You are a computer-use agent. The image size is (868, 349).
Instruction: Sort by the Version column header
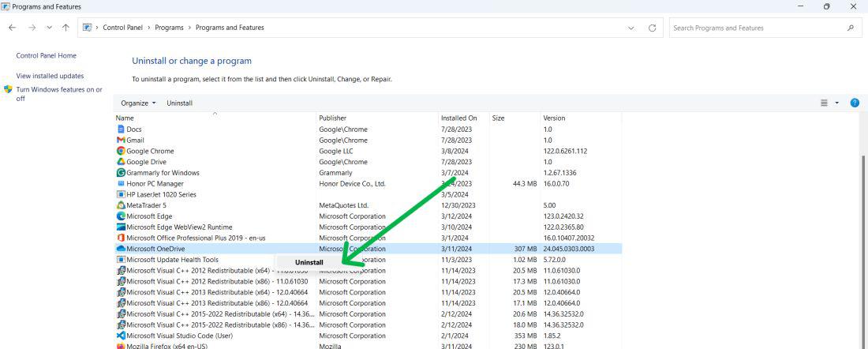pyautogui.click(x=581, y=118)
